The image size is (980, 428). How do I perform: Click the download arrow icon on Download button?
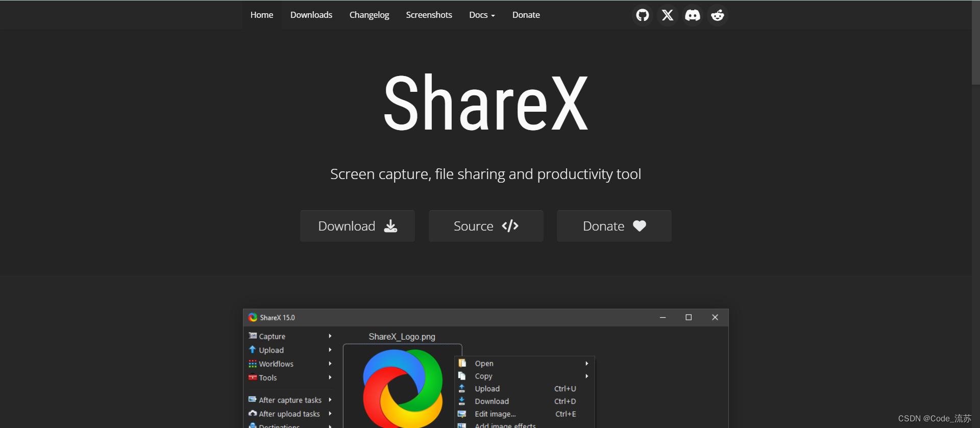(x=390, y=226)
